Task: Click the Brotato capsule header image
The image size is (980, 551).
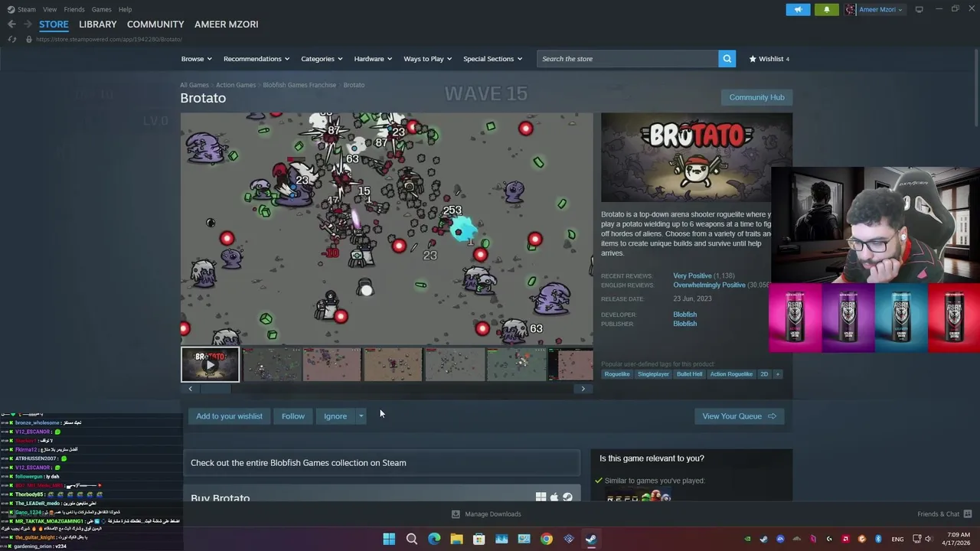Action: [697, 158]
